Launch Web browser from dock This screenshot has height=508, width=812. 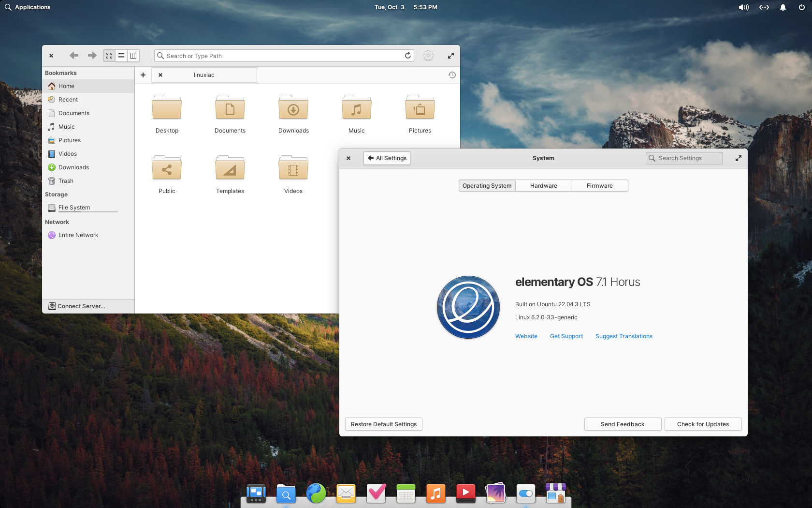(316, 493)
